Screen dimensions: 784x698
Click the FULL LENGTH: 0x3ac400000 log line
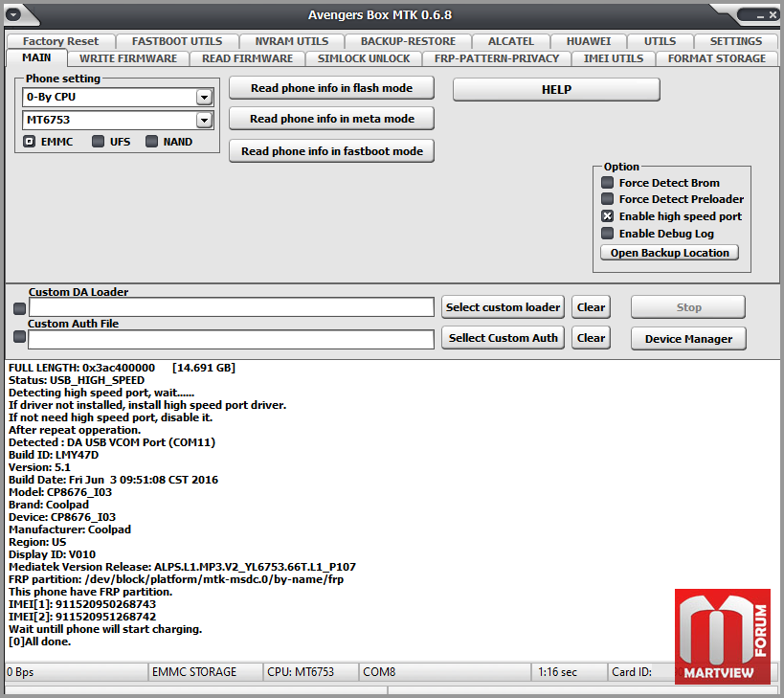click(x=122, y=368)
